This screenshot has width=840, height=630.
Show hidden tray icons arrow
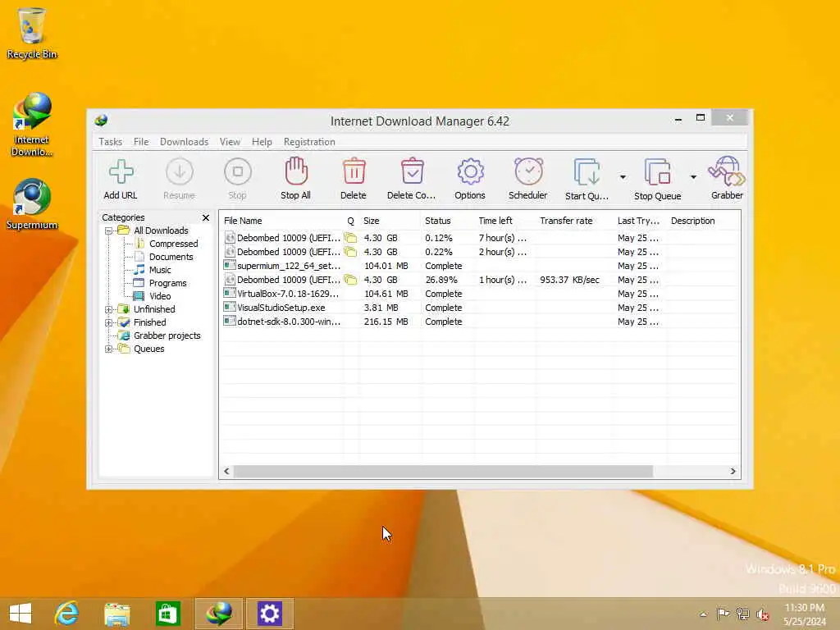[x=703, y=614]
